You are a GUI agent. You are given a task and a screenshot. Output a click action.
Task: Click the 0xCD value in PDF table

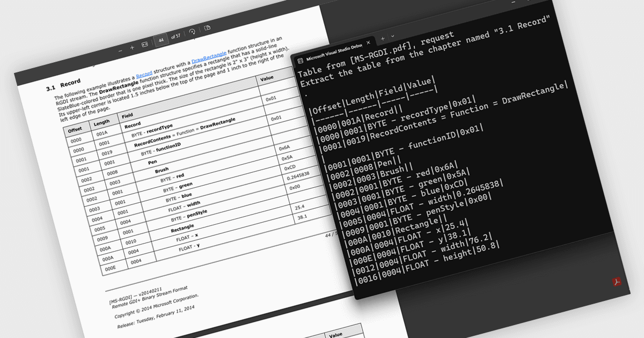290,168
